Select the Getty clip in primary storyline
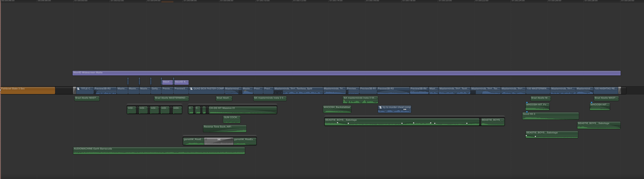The width and height of the screenshot is (644, 179). click(156, 90)
